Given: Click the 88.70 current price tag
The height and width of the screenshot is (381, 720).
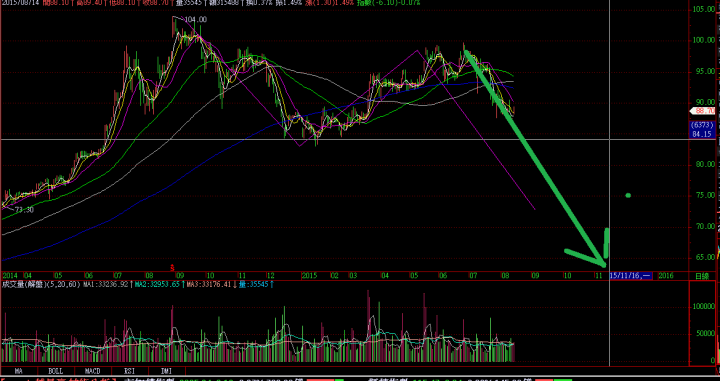Looking at the screenshot, I should tap(703, 111).
